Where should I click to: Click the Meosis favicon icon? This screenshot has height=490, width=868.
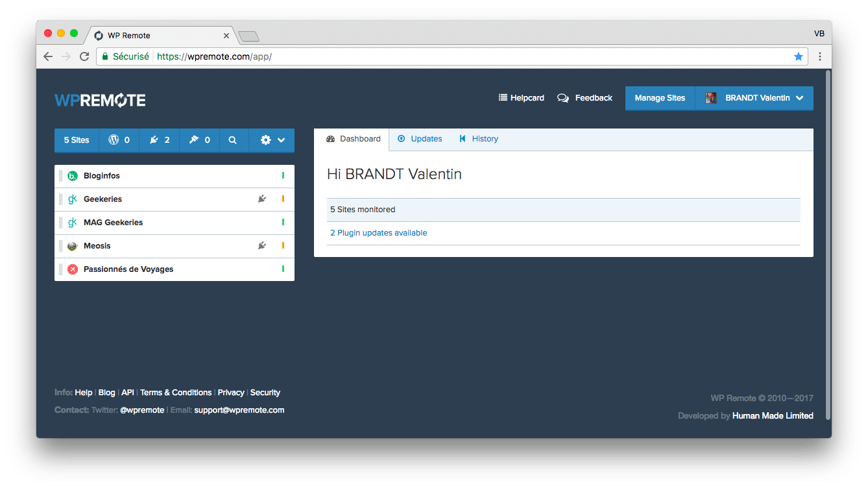73,246
